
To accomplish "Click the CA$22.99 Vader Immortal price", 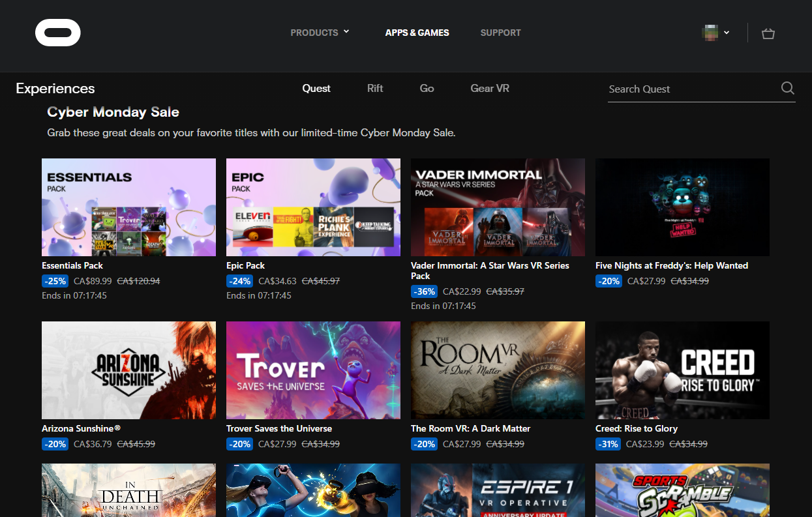I will click(x=462, y=291).
